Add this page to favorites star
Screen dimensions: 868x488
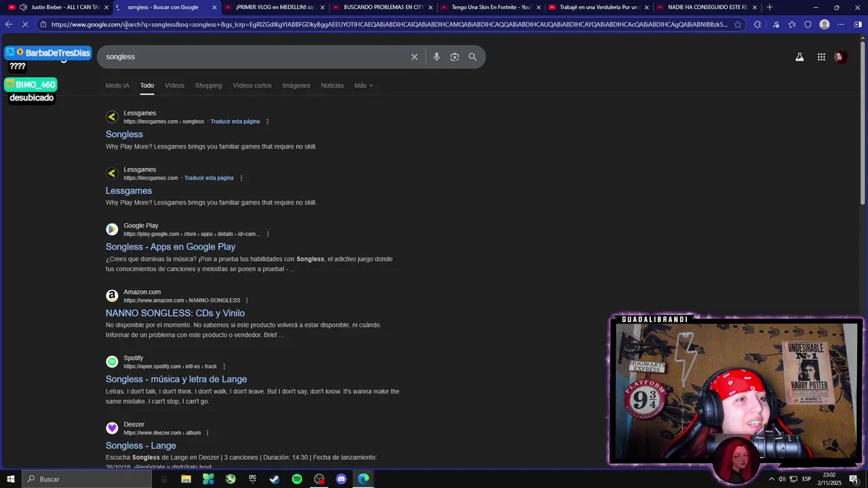coord(738,24)
